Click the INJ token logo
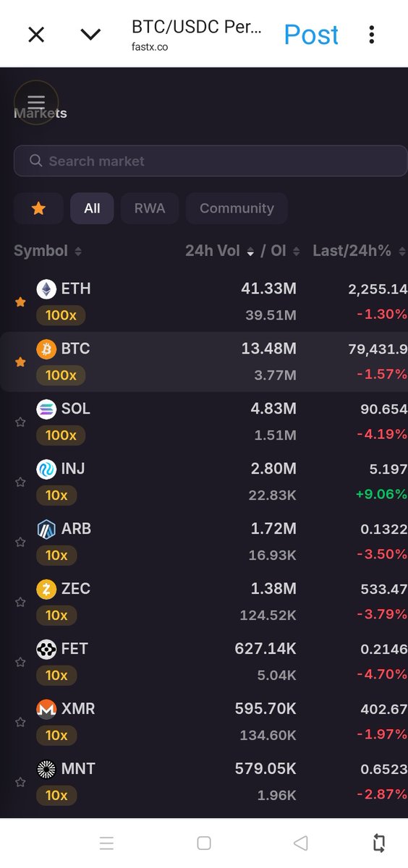Screen dimensions: 408x868 [46, 469]
